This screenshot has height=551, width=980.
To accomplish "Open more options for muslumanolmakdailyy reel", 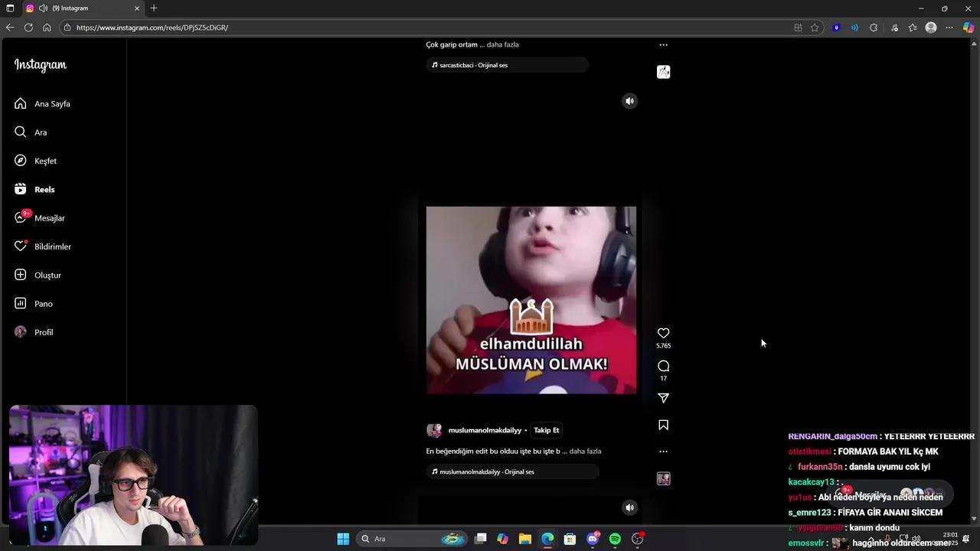I will [663, 452].
